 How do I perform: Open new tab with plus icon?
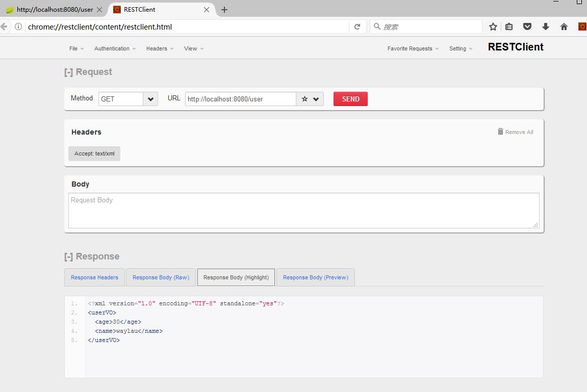pos(224,10)
